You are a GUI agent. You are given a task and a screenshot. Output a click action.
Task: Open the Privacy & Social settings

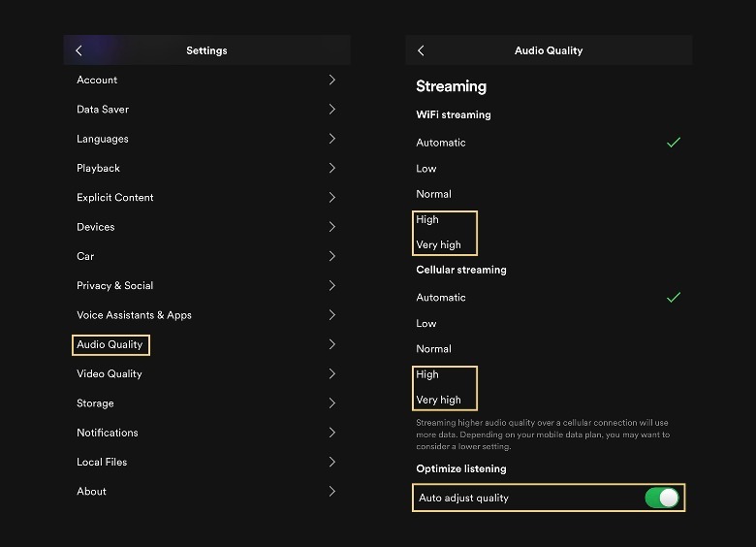pyautogui.click(x=114, y=285)
